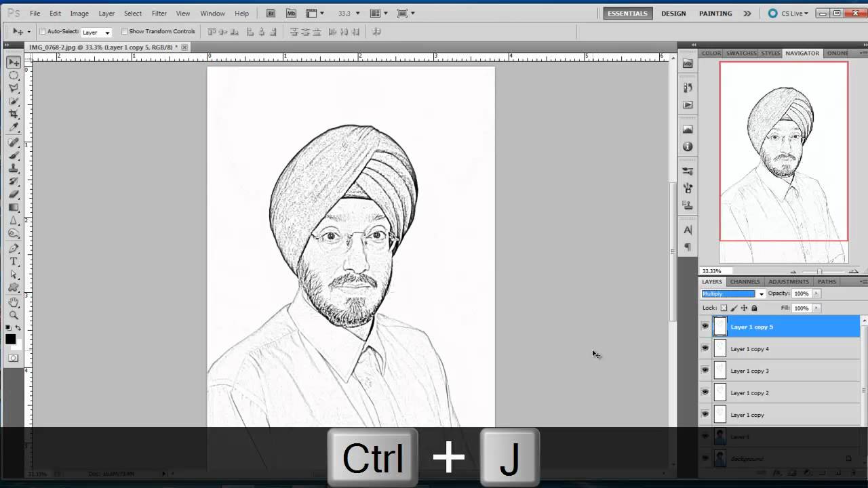The width and height of the screenshot is (868, 488).
Task: Select the Polygonal Lasso tool
Action: click(x=14, y=88)
